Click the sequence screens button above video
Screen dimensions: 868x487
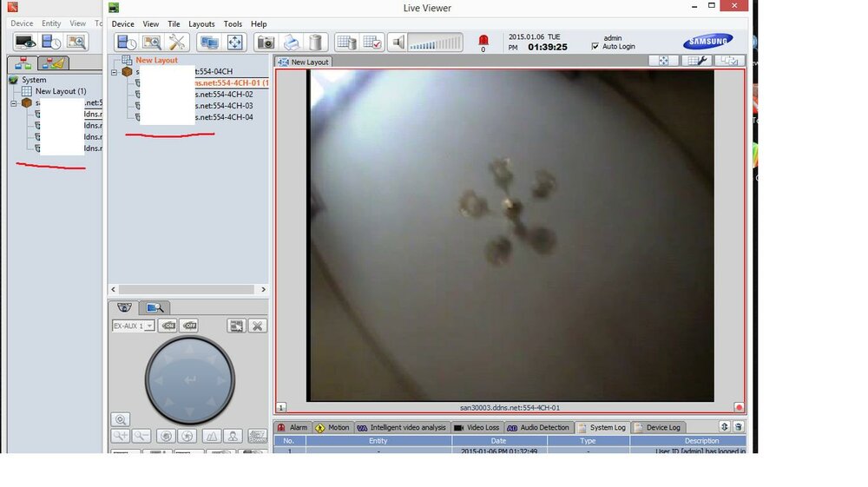click(x=729, y=61)
